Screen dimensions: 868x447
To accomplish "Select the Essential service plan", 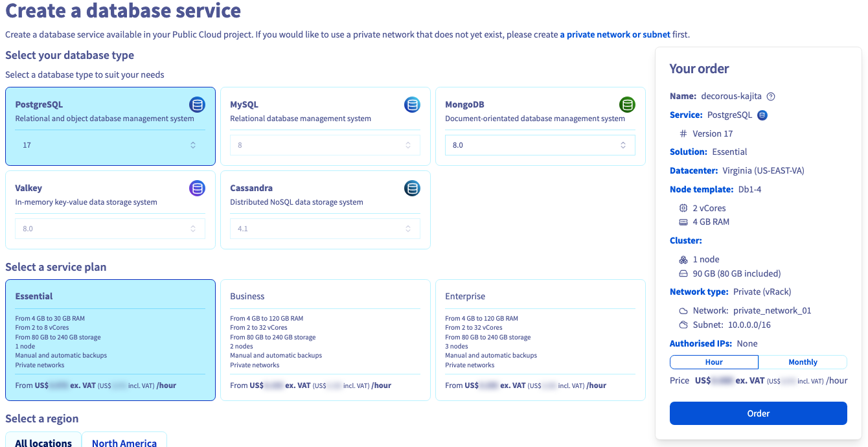I will [x=110, y=340].
